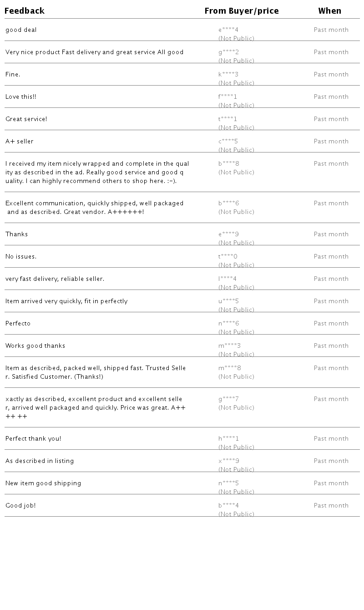This screenshot has width=364, height=610.
Task: Click buyer m****3 link
Action: [x=229, y=346]
